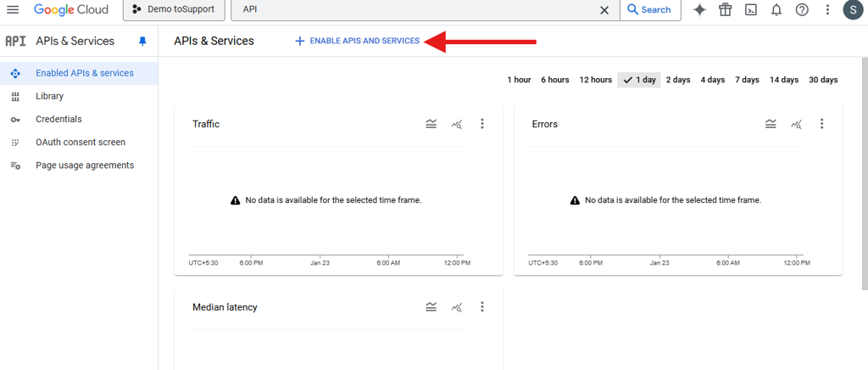Click the page vertical scrollbar
This screenshot has height=370, width=868.
(865, 173)
